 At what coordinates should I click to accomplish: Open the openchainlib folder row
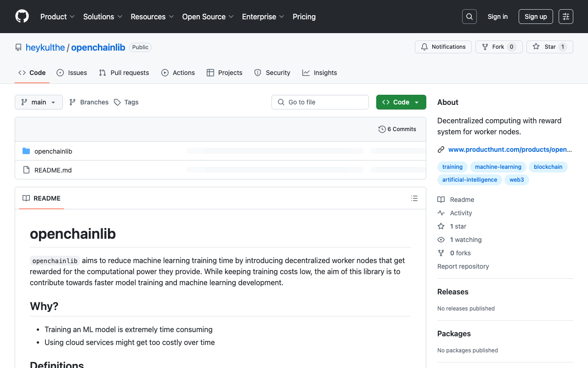point(220,151)
